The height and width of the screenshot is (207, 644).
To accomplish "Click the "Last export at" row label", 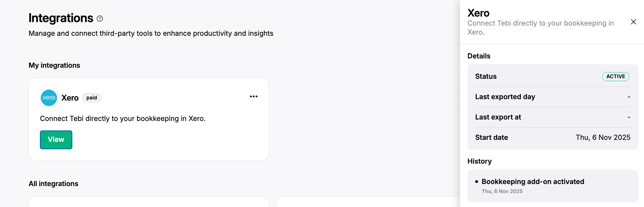I will tap(498, 117).
